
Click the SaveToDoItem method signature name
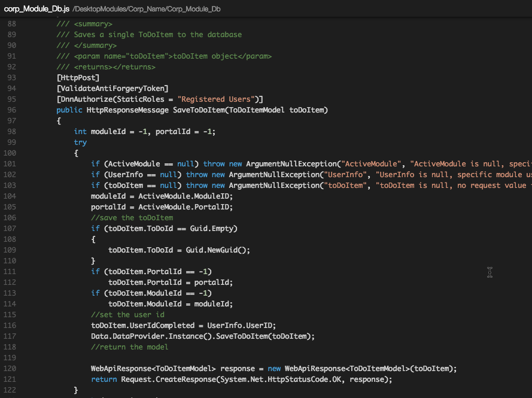point(199,110)
